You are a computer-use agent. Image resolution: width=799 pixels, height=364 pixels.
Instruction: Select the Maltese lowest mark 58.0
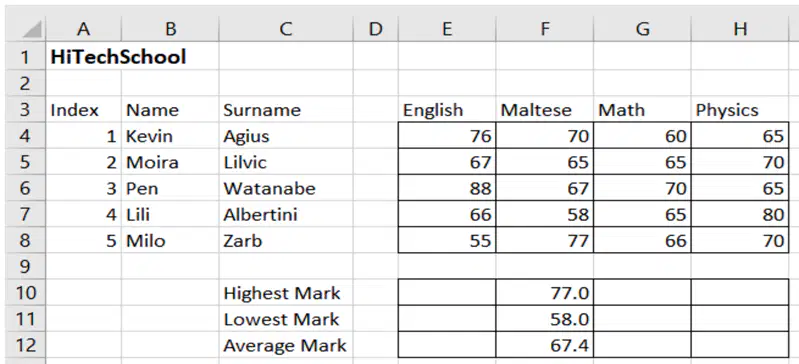tap(545, 319)
